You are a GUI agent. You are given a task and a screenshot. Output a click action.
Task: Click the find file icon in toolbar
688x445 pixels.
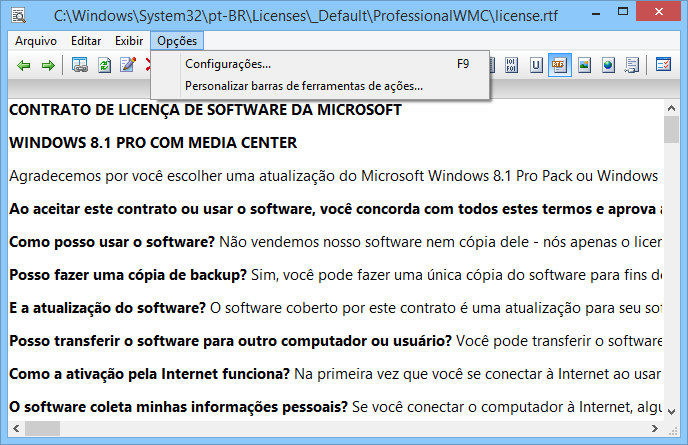click(x=80, y=65)
